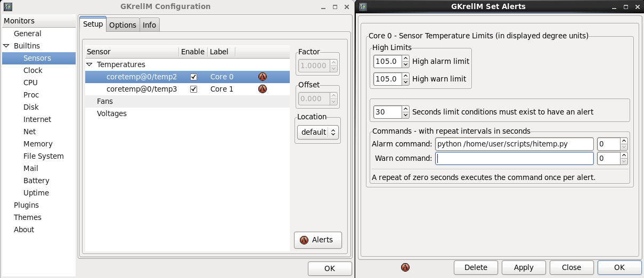Select Internet in Monitors tree

click(x=37, y=119)
